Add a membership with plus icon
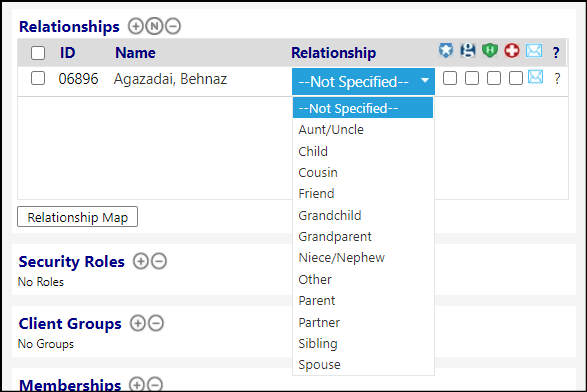The width and height of the screenshot is (587, 392). [x=137, y=385]
